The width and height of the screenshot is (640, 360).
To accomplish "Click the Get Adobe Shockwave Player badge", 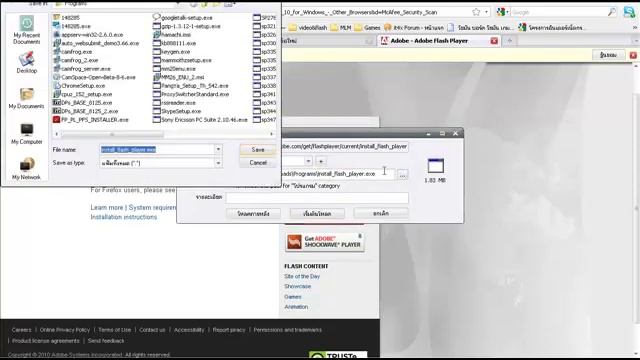I will coord(324,242).
